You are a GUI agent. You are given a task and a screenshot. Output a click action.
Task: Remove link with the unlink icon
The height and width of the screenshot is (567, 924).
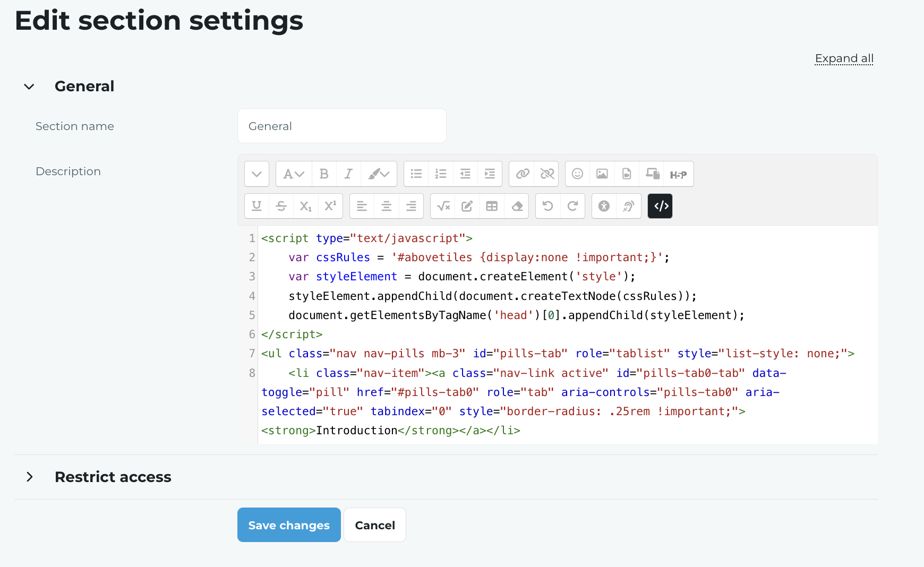tap(546, 174)
